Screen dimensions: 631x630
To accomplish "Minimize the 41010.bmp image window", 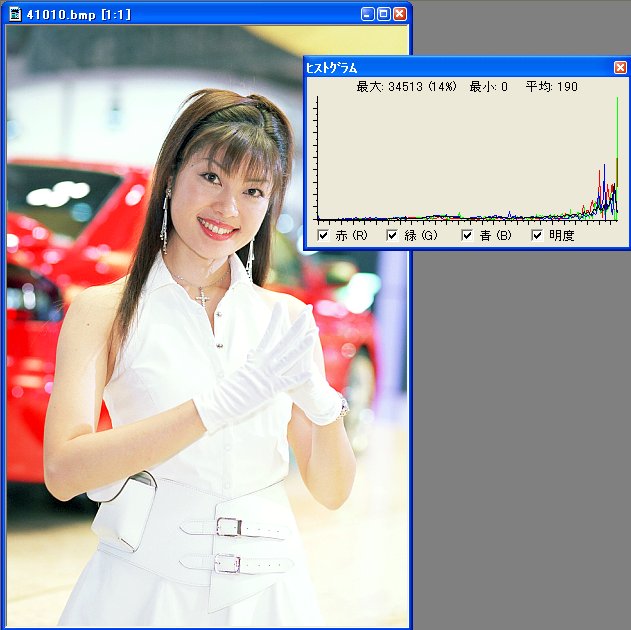I will tap(367, 14).
